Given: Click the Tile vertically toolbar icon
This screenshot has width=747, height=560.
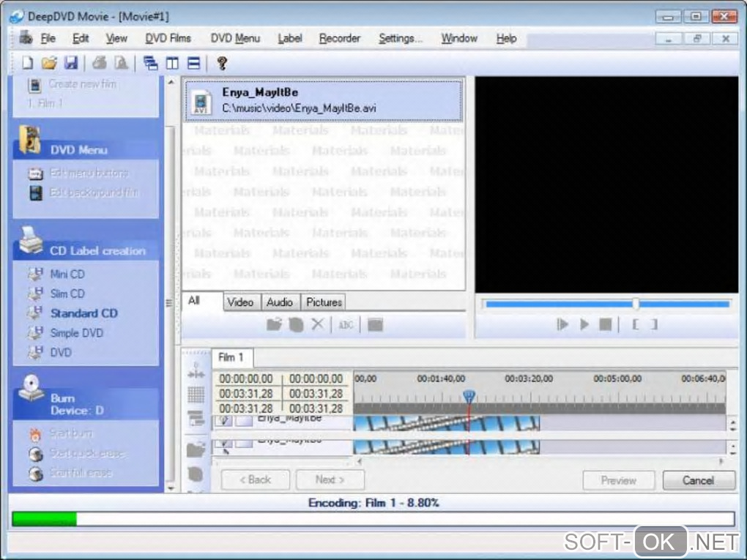Looking at the screenshot, I should [172, 63].
